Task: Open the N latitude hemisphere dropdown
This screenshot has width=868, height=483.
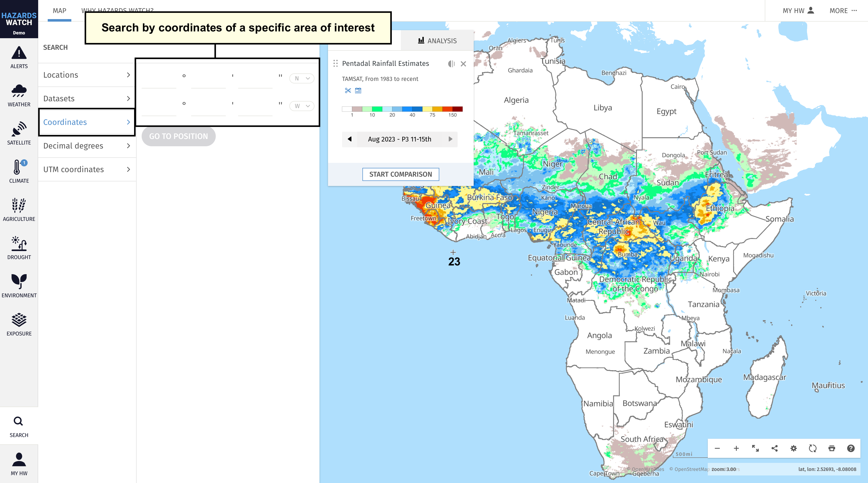Action: click(302, 79)
